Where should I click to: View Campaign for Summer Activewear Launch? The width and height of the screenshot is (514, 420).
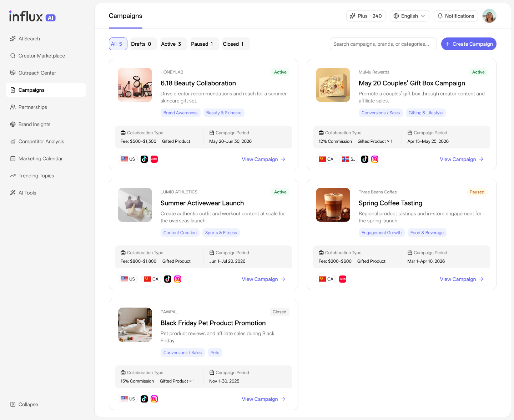pyautogui.click(x=263, y=279)
